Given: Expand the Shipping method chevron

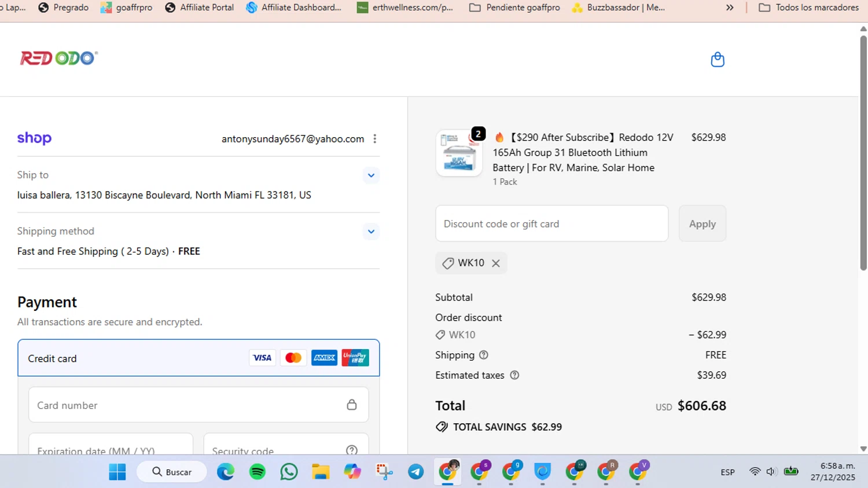Looking at the screenshot, I should pos(371,232).
